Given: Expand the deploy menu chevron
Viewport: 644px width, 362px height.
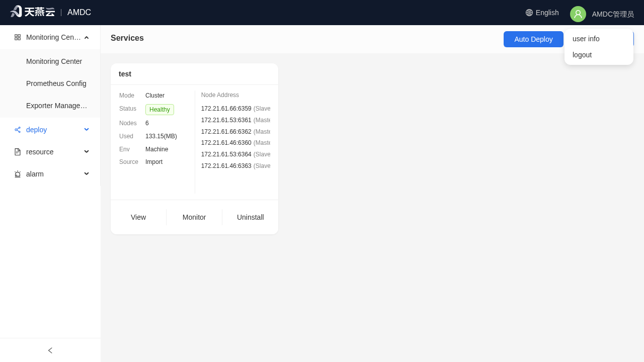Looking at the screenshot, I should [87, 130].
